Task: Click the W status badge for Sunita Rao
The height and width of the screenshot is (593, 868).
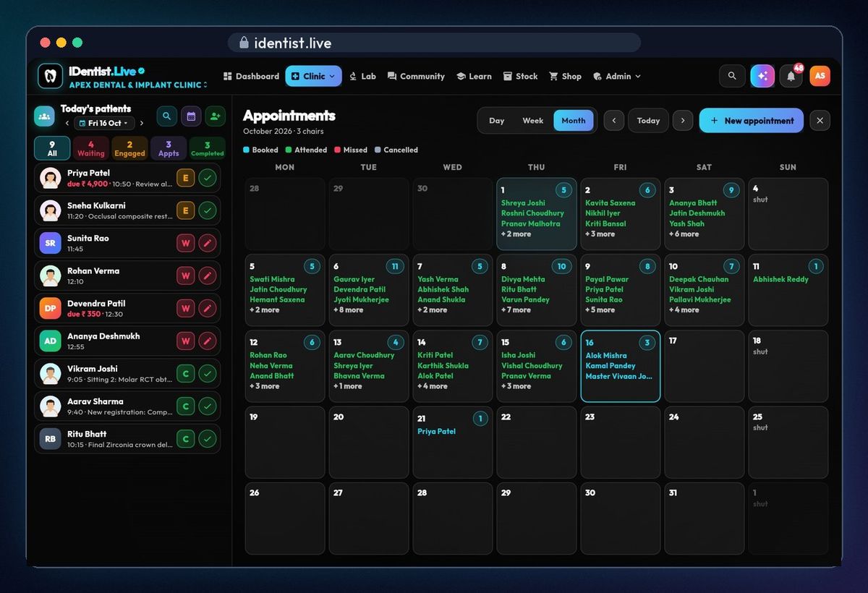Action: point(185,243)
